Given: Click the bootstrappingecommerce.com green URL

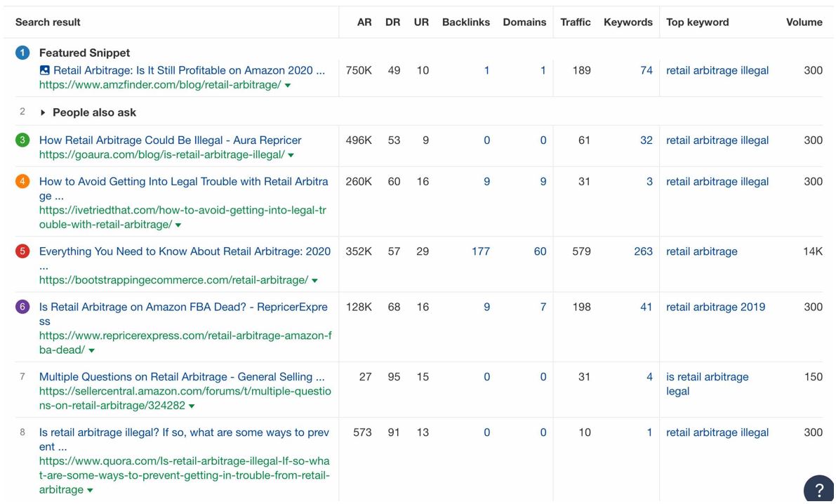Looking at the screenshot, I should tap(173, 280).
